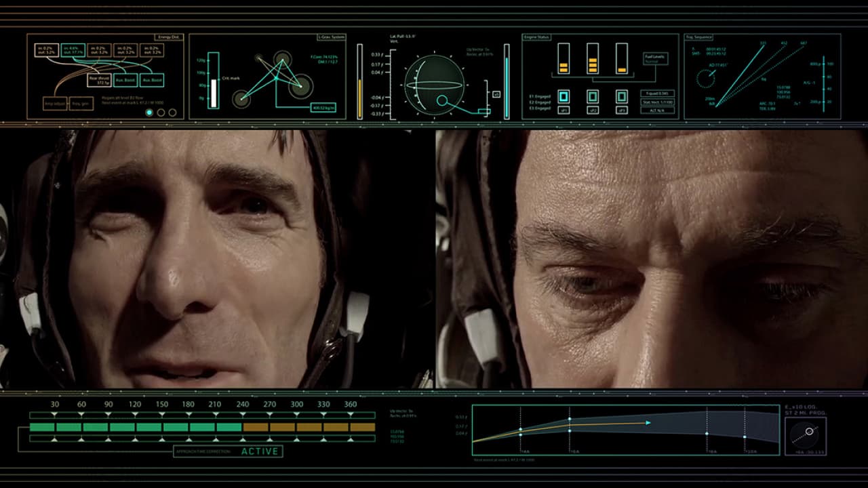Click the large bottom-right gravity body node
The image size is (868, 488).
[x=300, y=86]
